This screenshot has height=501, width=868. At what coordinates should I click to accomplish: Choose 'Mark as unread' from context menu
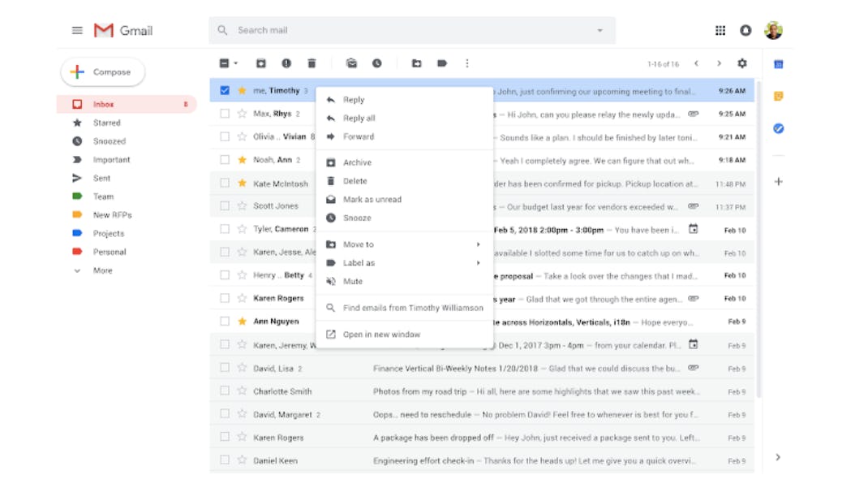tap(372, 200)
